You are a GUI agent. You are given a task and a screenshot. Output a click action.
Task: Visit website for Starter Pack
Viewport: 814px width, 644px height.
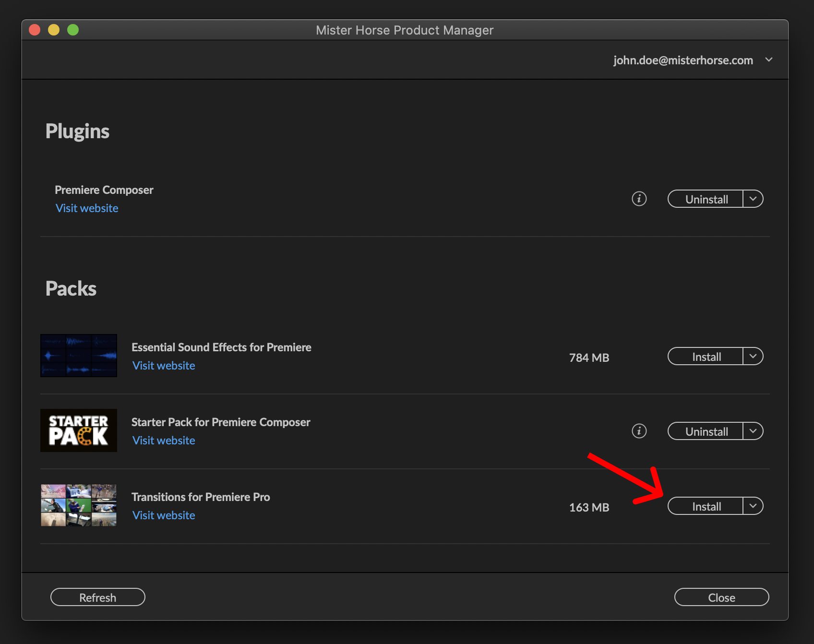tap(164, 441)
